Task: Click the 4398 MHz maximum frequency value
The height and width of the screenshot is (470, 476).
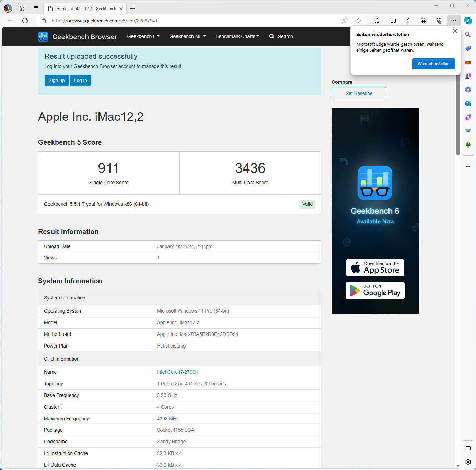Action: click(168, 419)
